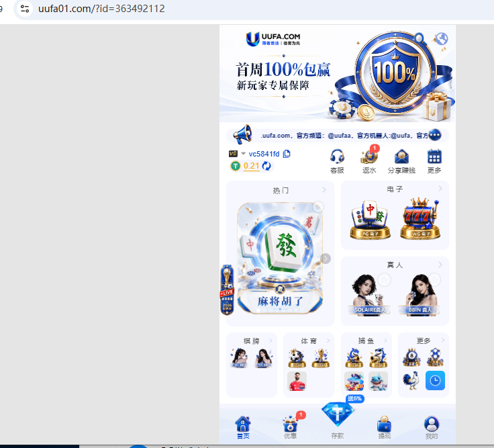Open the rooster cockfighting icon
Viewport: 494px width, 448px height.
[411, 381]
